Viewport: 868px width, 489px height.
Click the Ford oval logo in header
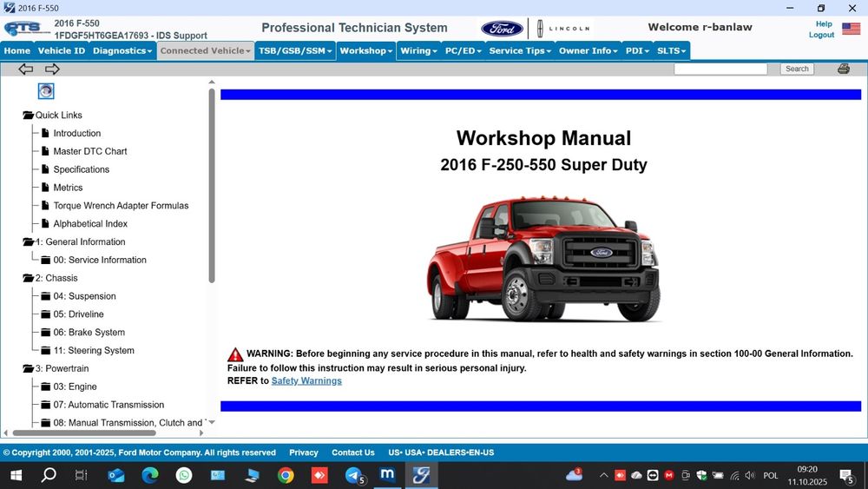502,29
